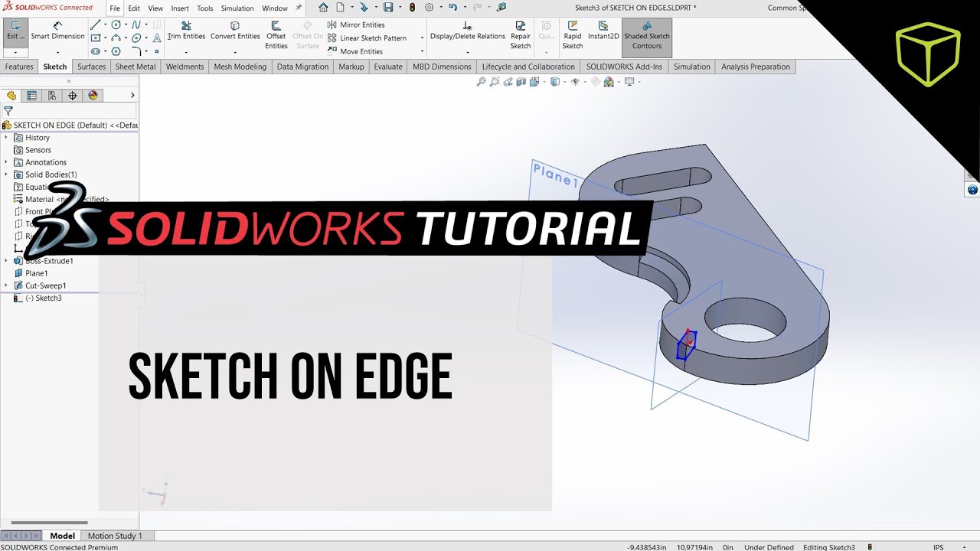Open the DisplayManager color sphere tab

click(93, 96)
